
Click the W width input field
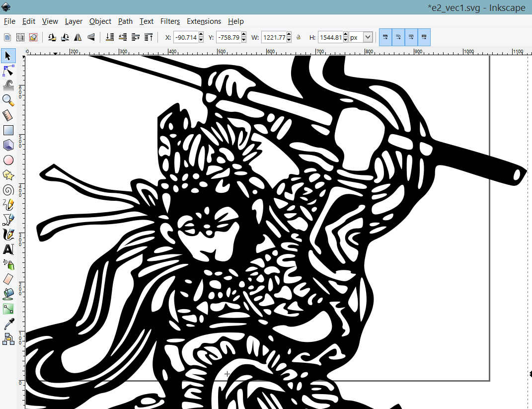[274, 37]
